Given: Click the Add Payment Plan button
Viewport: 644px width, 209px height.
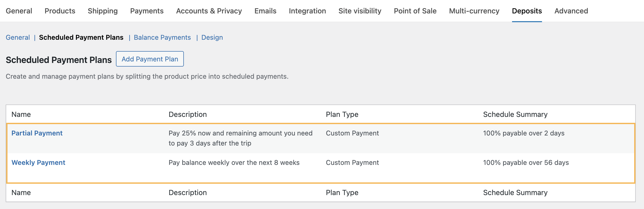Looking at the screenshot, I should pos(150,59).
